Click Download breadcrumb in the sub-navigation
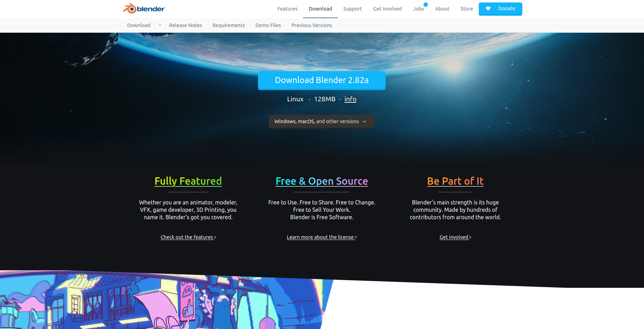644x329 pixels. (x=139, y=25)
